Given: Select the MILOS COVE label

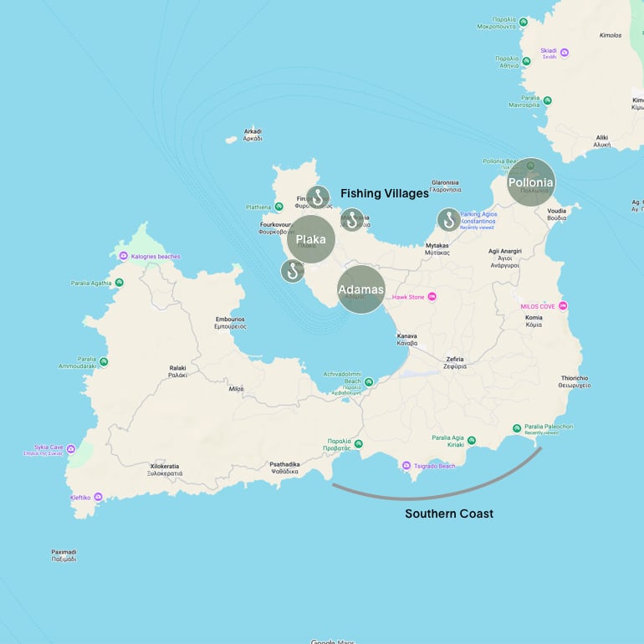Looking at the screenshot, I should 538,306.
